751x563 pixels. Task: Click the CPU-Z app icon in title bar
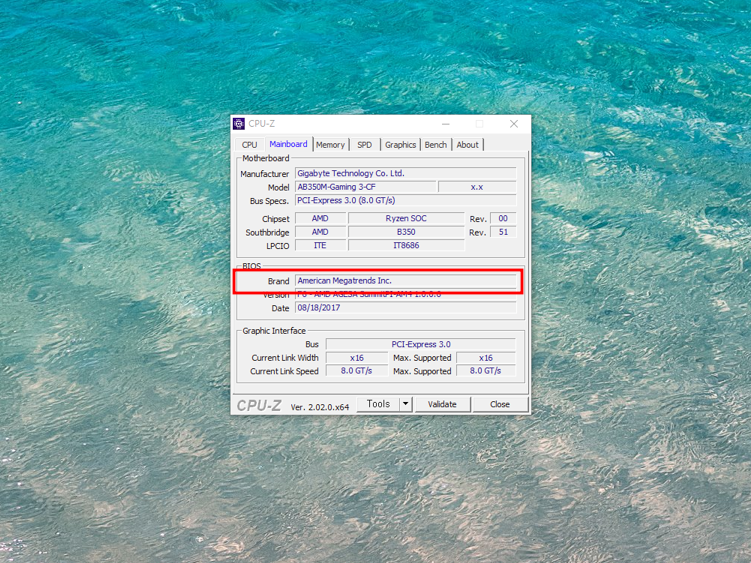click(x=239, y=124)
